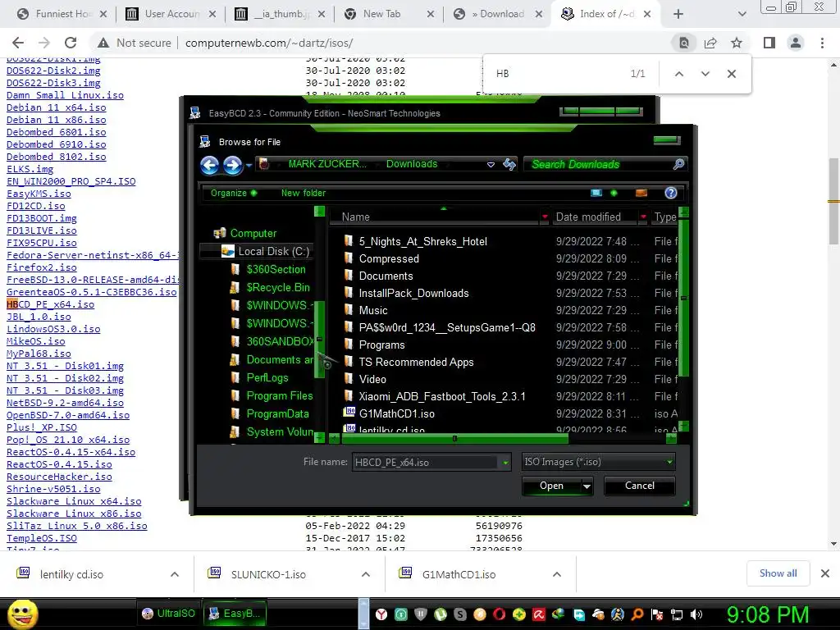Open a new Chrome tab with plus button
Image resolution: width=840 pixels, height=630 pixels.
click(678, 14)
